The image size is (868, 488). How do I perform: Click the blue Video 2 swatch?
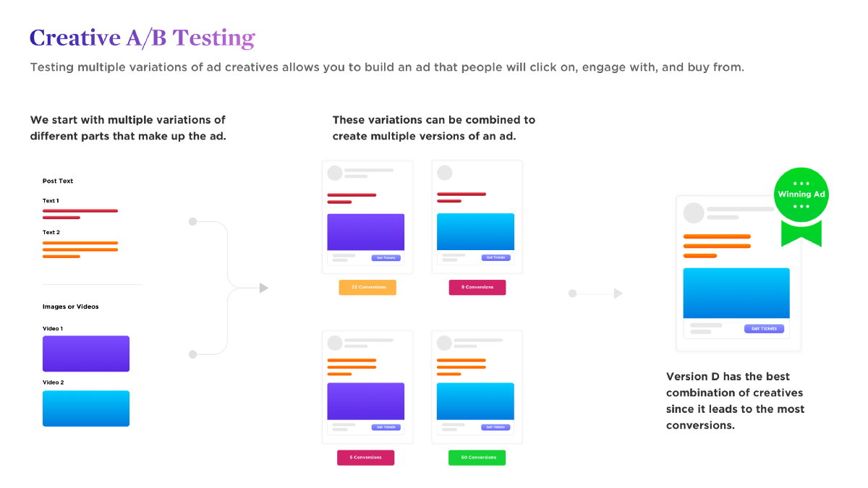tap(86, 408)
